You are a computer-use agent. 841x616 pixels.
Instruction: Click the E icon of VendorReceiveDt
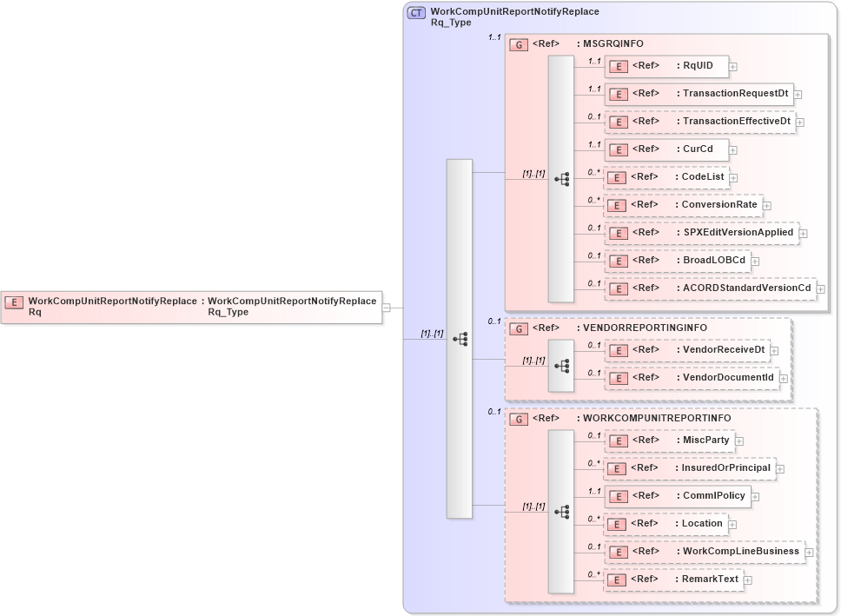619,350
